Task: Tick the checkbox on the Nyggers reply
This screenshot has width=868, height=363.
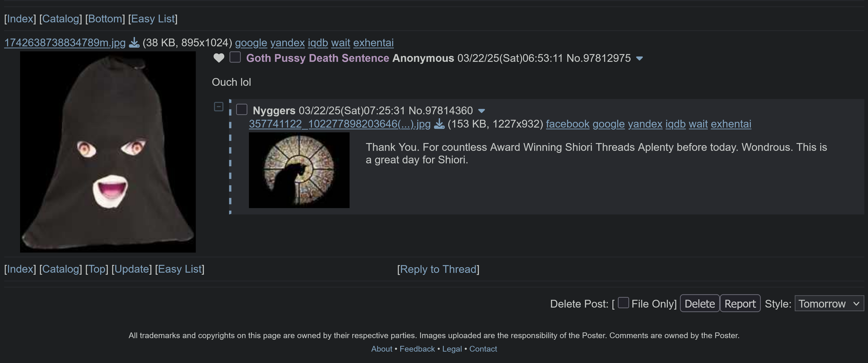Action: tap(242, 110)
